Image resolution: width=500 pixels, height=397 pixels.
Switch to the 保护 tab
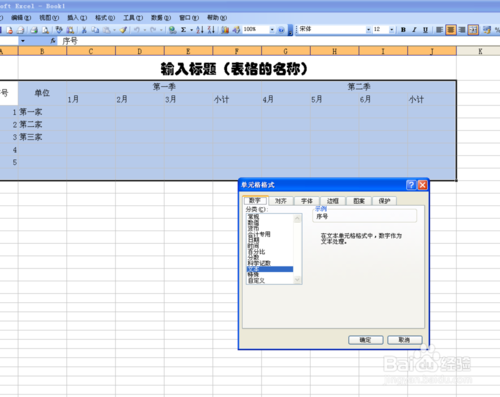pyautogui.click(x=384, y=201)
